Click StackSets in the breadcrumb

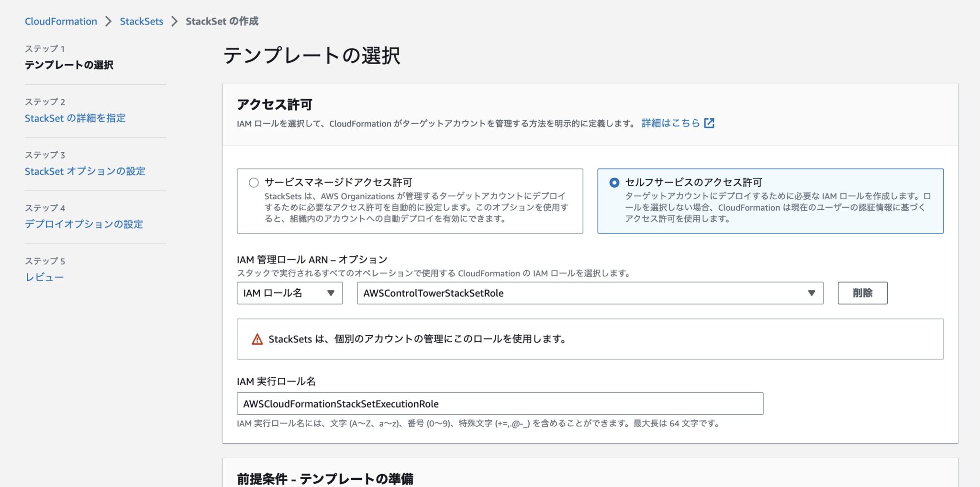pos(142,21)
